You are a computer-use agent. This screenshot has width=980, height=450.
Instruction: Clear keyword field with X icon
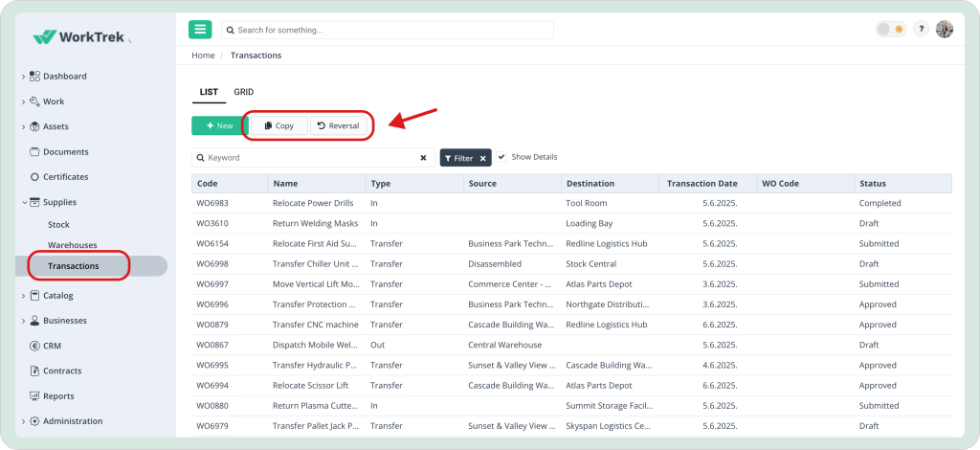423,158
